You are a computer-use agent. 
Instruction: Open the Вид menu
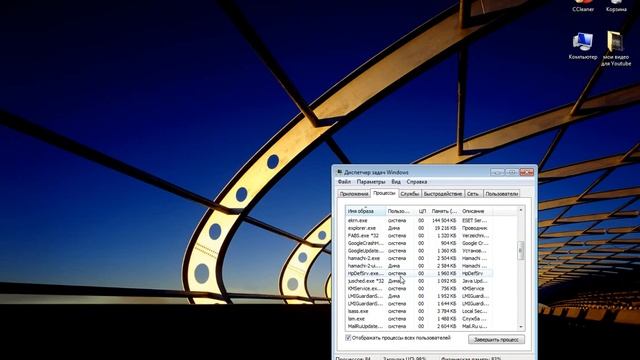point(396,182)
